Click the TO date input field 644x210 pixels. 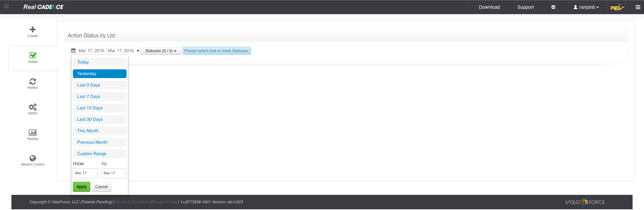click(113, 173)
